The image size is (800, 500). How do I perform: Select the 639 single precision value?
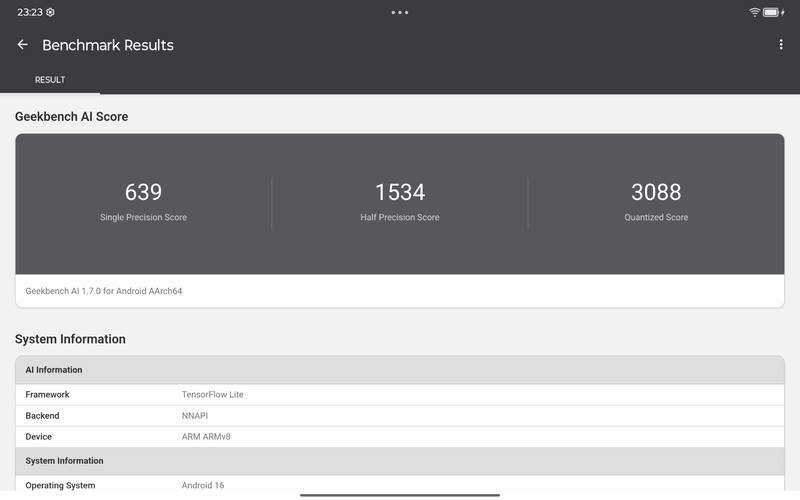tap(143, 192)
